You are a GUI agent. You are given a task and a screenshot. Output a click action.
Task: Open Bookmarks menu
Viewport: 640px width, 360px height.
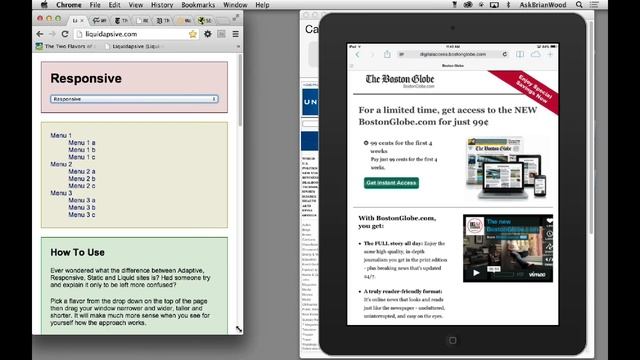pos(198,5)
